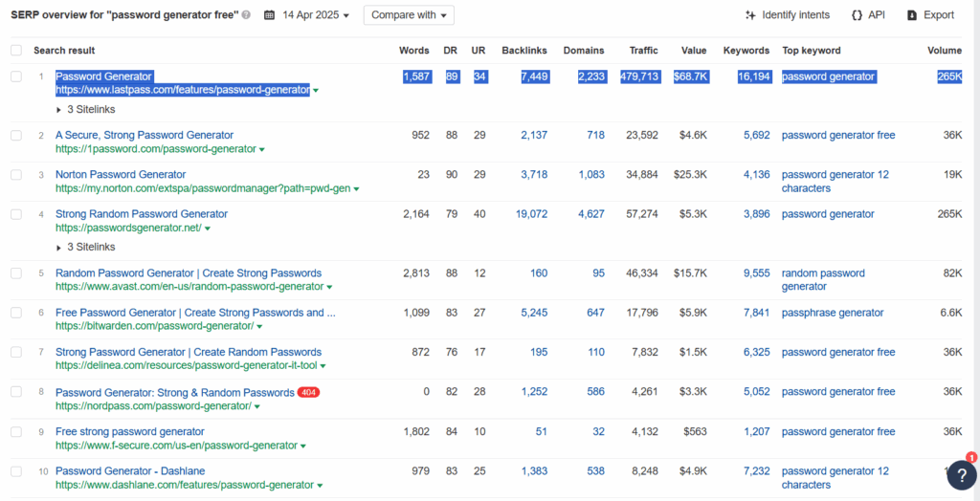This screenshot has height=501, width=980.
Task: Open 'Free strong password generator' title link
Action: pyautogui.click(x=130, y=431)
